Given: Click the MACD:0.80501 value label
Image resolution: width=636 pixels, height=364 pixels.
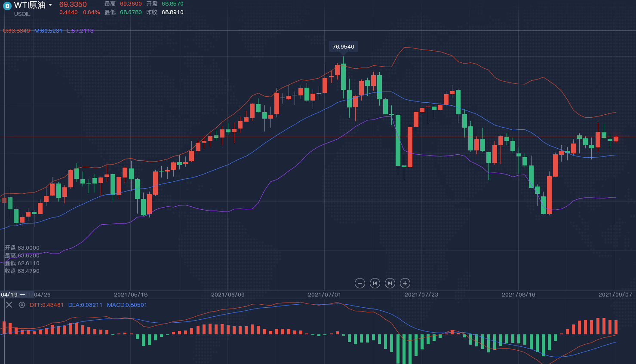Looking at the screenshot, I should [x=127, y=305].
